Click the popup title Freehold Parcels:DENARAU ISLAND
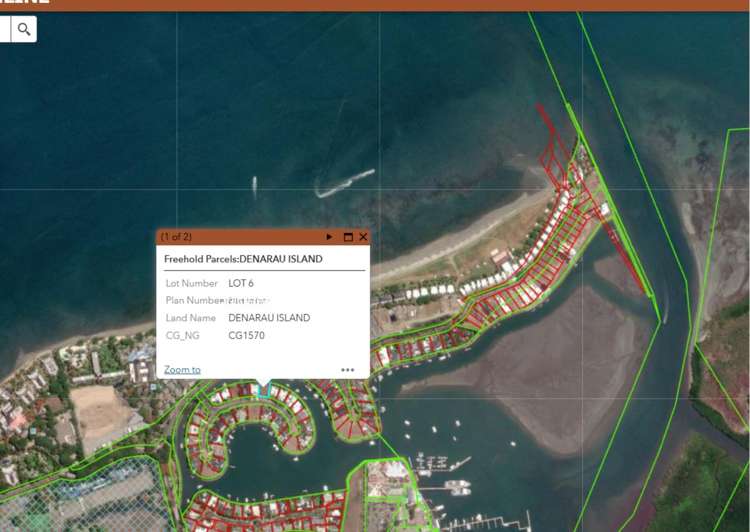This screenshot has width=750, height=532. coord(243,259)
